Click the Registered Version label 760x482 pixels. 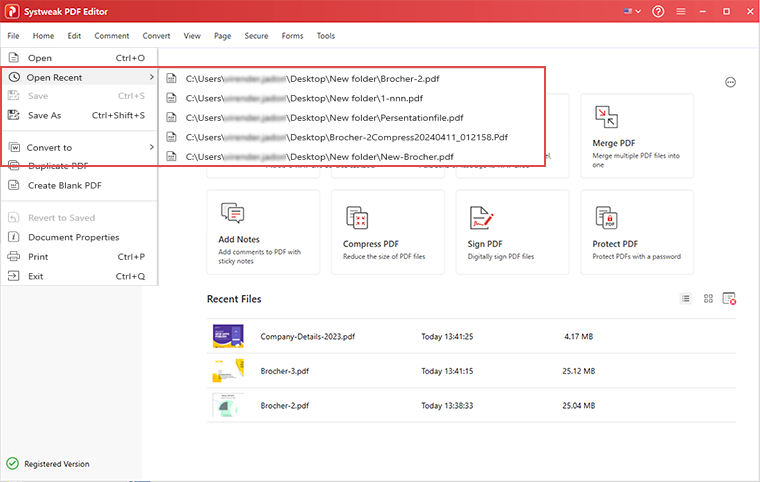[57, 464]
